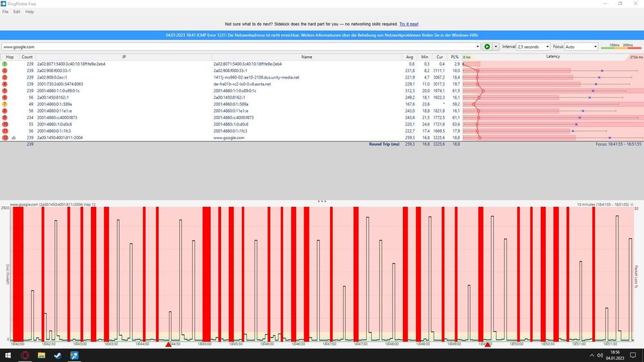
Task: Select IP 2a00:1450:4001:811::2004
Action: click(60, 138)
